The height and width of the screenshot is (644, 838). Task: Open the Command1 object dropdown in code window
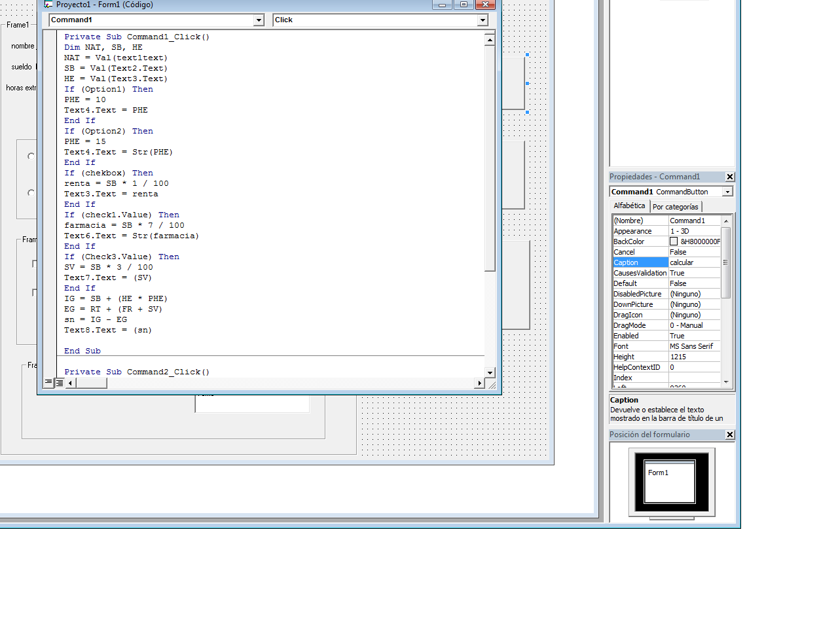pos(259,20)
